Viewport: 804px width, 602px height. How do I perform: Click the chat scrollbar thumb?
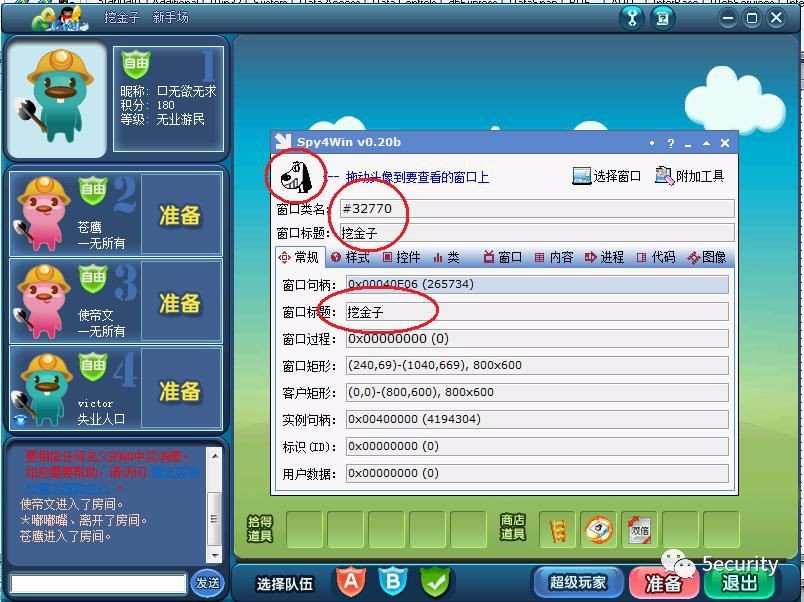tap(215, 518)
